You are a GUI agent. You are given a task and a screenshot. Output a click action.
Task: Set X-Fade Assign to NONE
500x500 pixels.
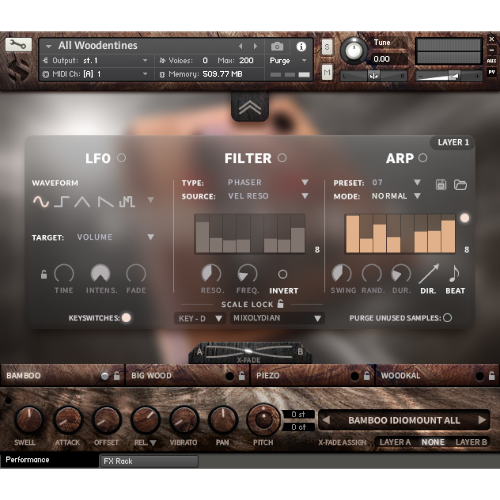[x=433, y=442]
